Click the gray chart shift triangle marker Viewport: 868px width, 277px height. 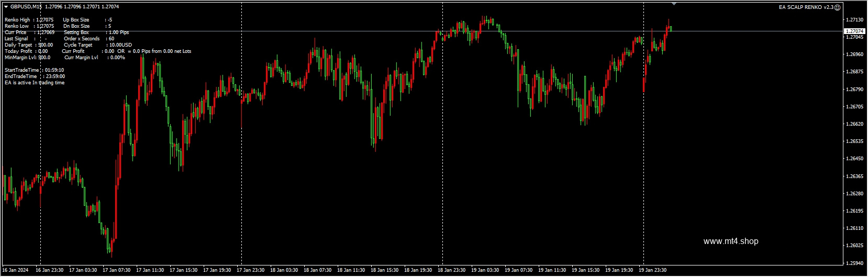674,4
